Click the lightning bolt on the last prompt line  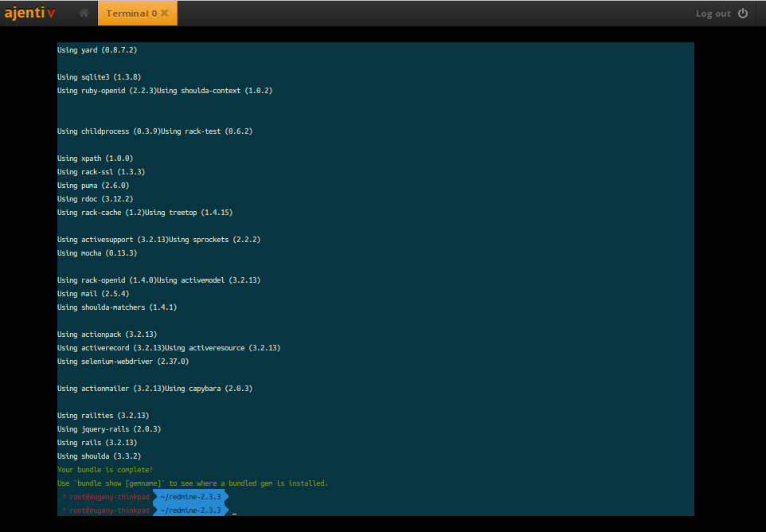(x=64, y=510)
